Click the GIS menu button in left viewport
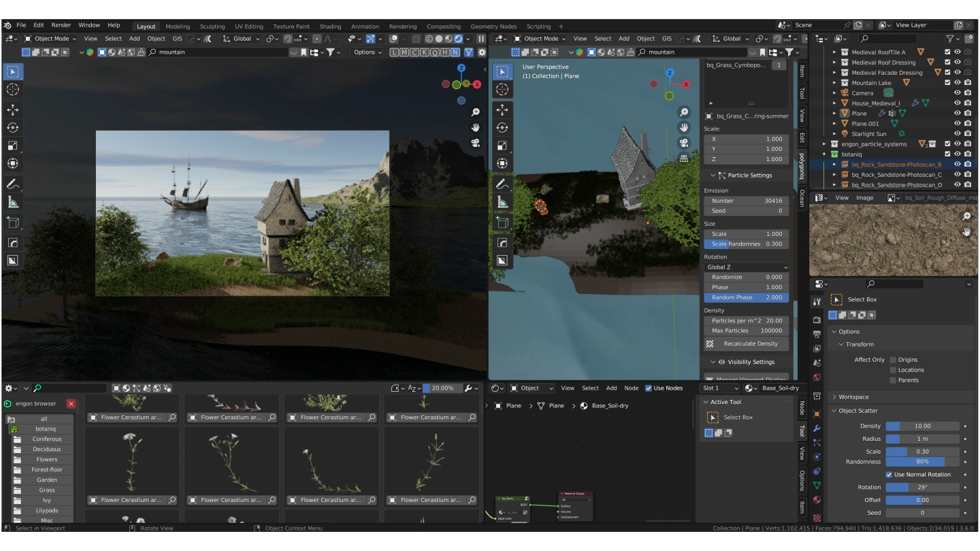The width and height of the screenshot is (980, 551). 177,39
